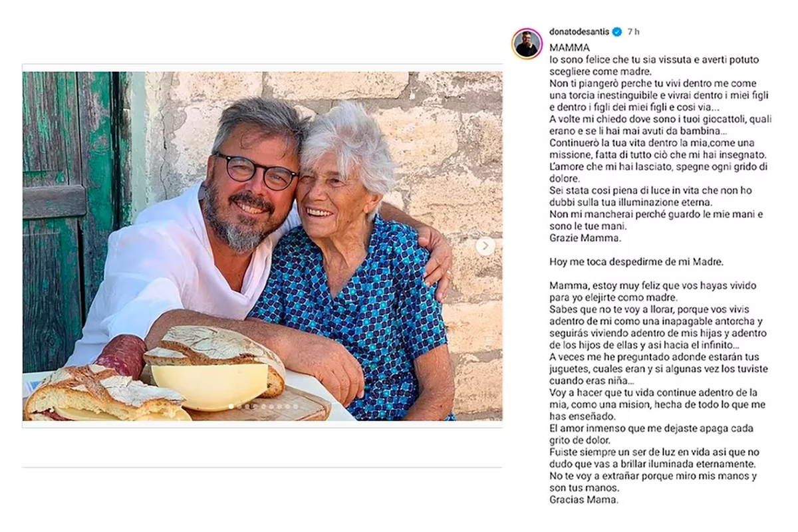Jump to the last carousel dot
798x532 pixels.
click(295, 406)
